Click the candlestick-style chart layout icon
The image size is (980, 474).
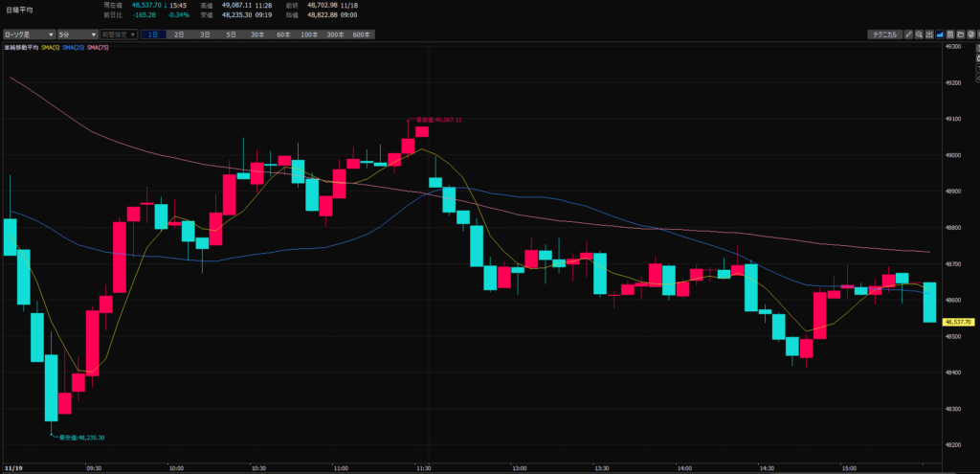tap(932, 34)
